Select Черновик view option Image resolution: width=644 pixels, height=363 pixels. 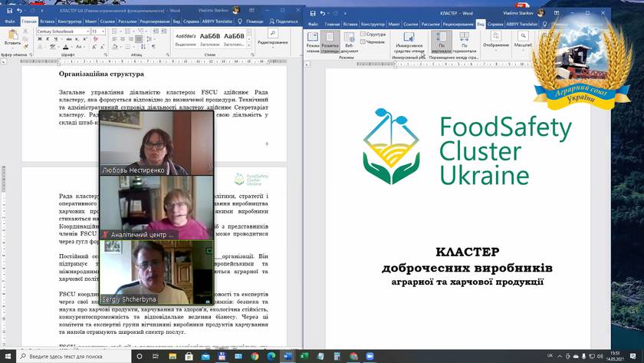[x=373, y=41]
